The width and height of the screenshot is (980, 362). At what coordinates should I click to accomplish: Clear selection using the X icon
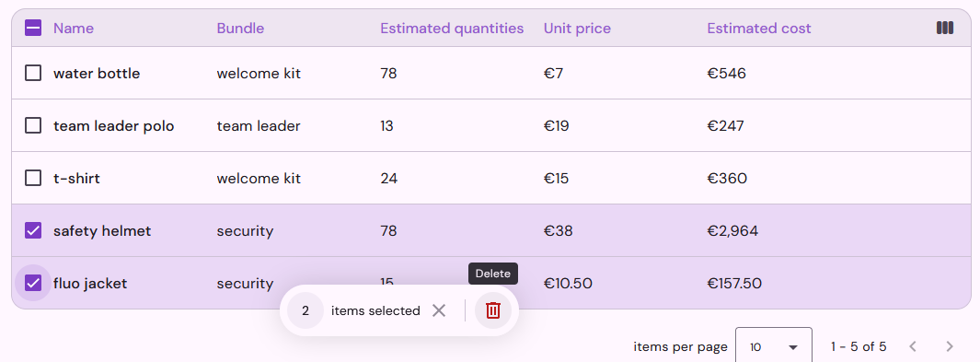point(439,310)
